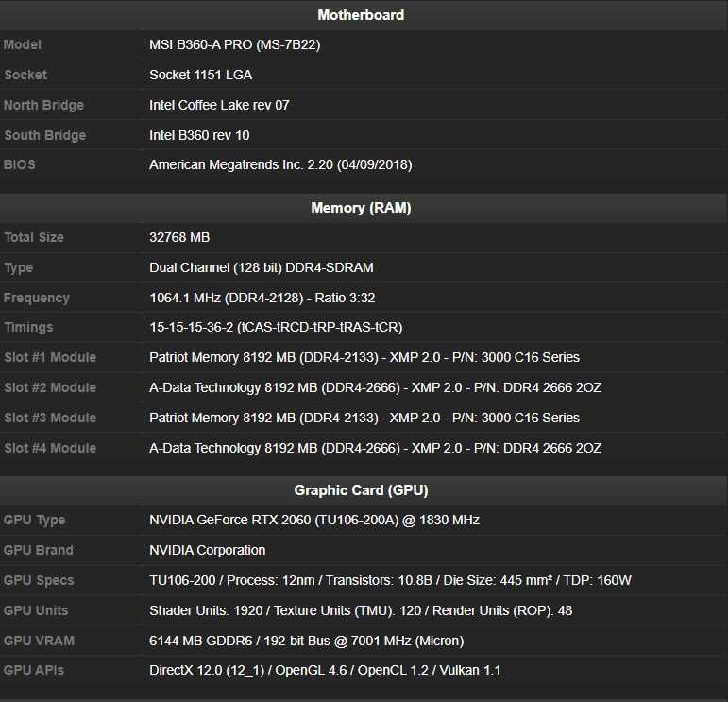Click the Slot #2 Module A-Data Technology value
728x702 pixels.
point(375,388)
